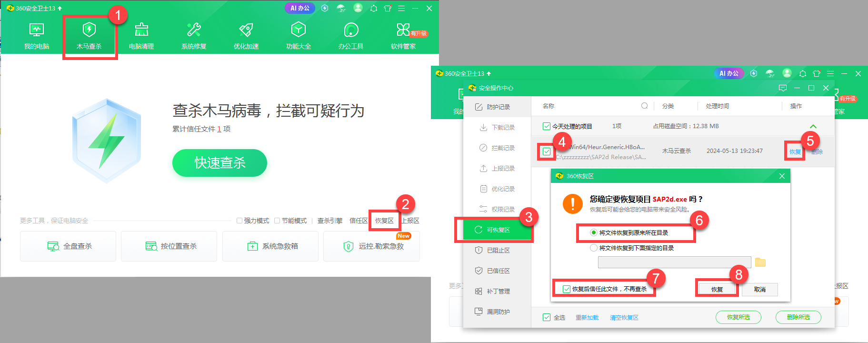Click 删除所选 button
Screen dimensions: 868x343
pyautogui.click(x=798, y=317)
